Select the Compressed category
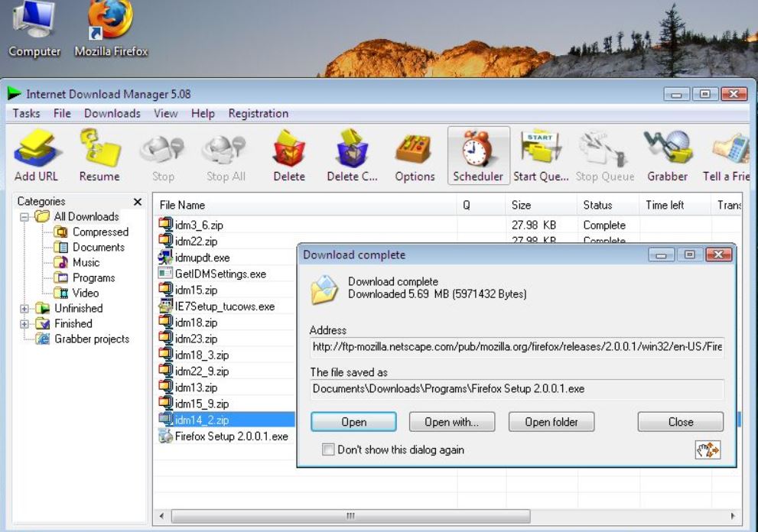The image size is (758, 532). (x=100, y=232)
